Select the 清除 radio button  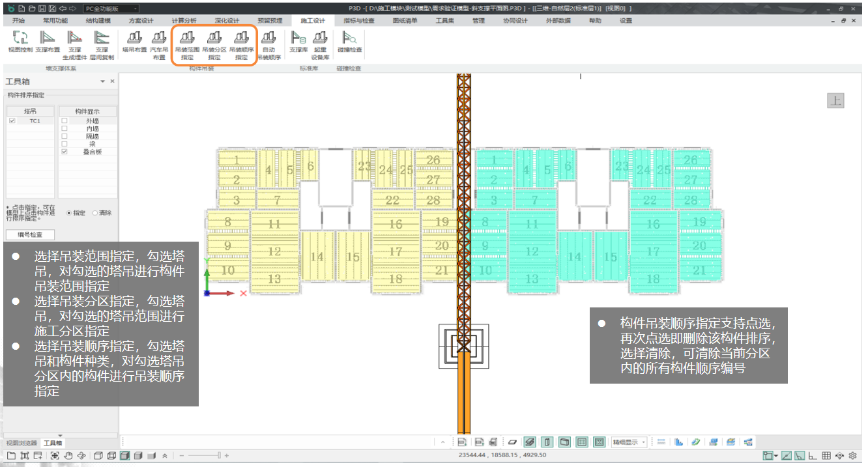(95, 212)
